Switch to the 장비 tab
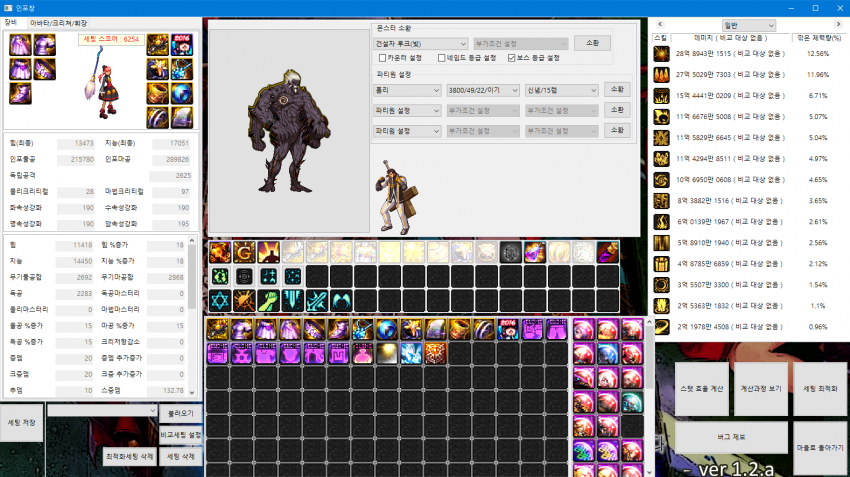This screenshot has height=477, width=850. tap(11, 21)
